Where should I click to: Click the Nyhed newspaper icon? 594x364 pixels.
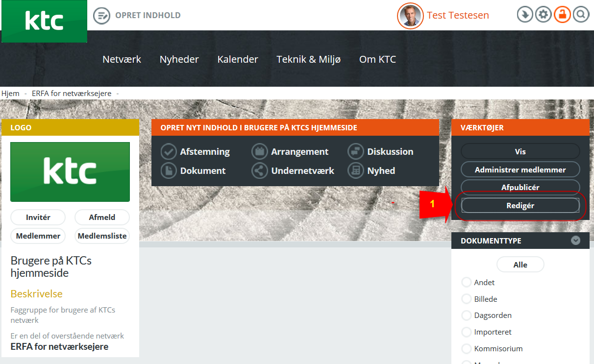355,171
